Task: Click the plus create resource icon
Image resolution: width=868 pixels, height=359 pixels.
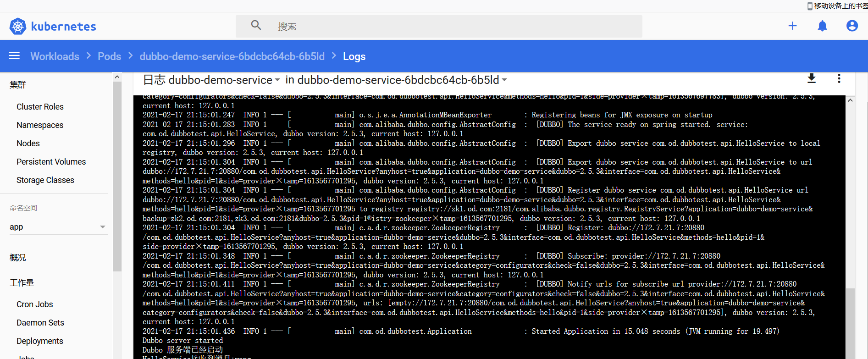Action: click(792, 26)
